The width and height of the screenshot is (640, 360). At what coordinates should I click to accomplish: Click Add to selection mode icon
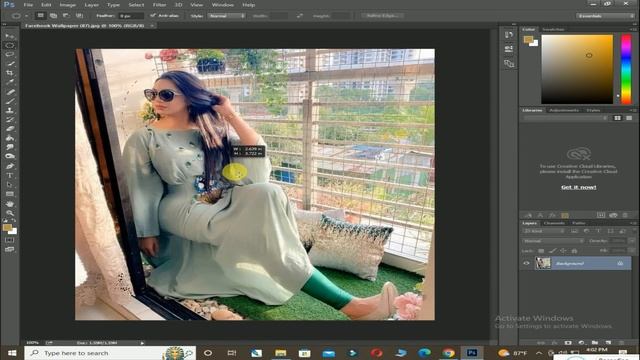(x=53, y=16)
